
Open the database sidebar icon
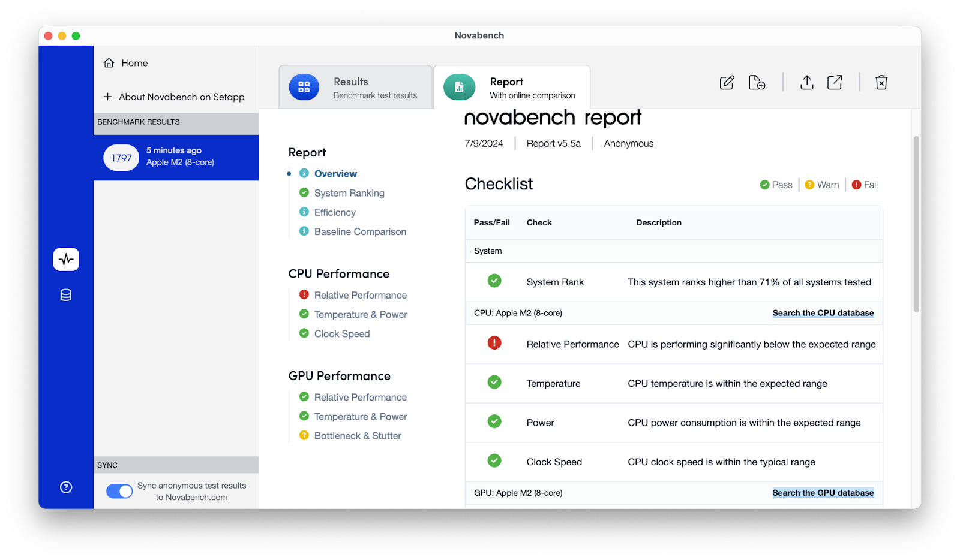click(x=66, y=295)
